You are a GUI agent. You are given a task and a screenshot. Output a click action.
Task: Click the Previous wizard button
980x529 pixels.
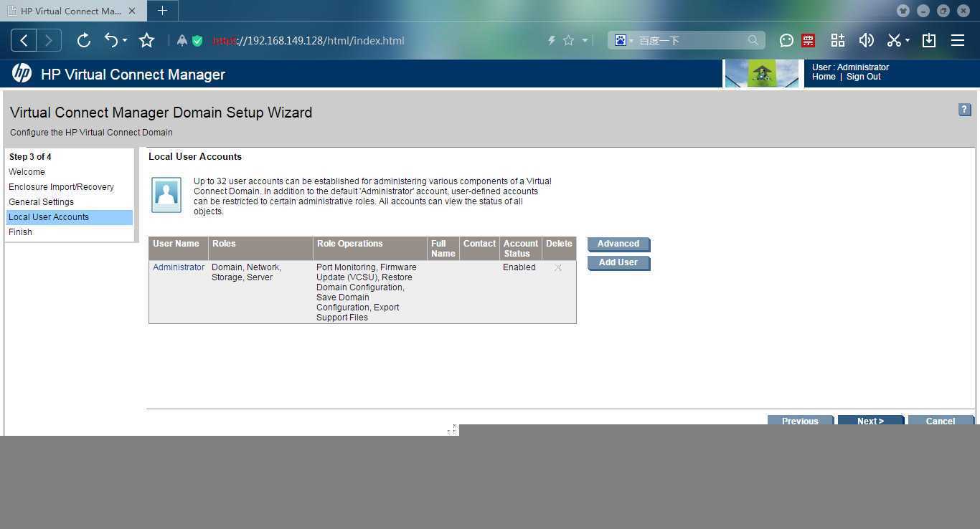coord(800,421)
